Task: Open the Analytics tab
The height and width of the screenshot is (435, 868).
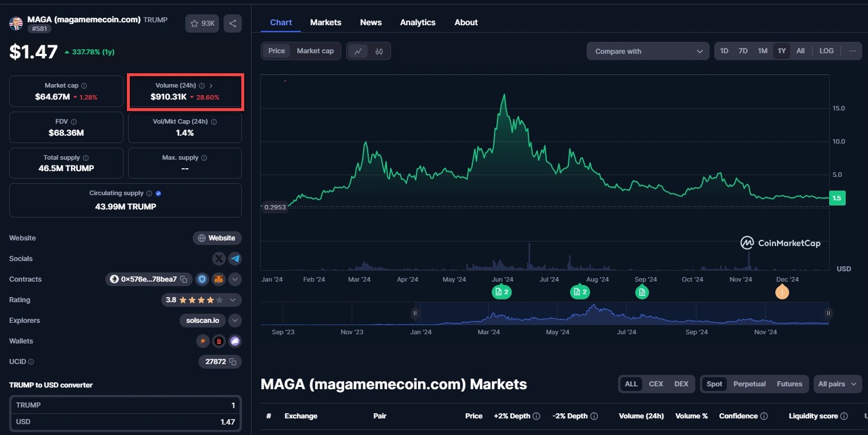Action: (x=417, y=22)
